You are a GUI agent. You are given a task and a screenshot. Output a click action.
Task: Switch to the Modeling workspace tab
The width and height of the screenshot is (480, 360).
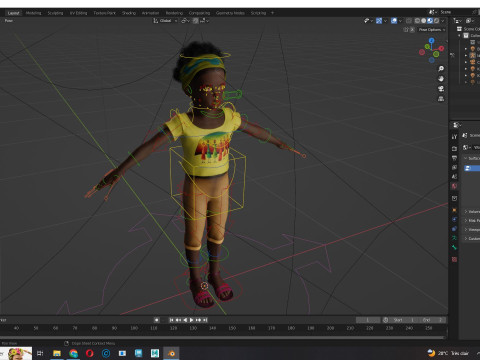point(33,13)
